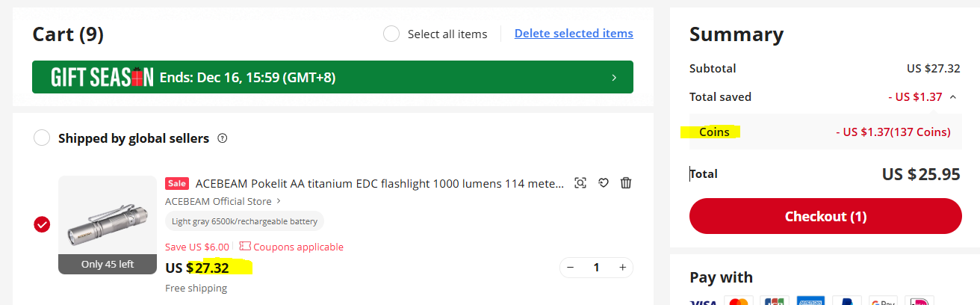Click the Mastercard payment icon

point(738,301)
